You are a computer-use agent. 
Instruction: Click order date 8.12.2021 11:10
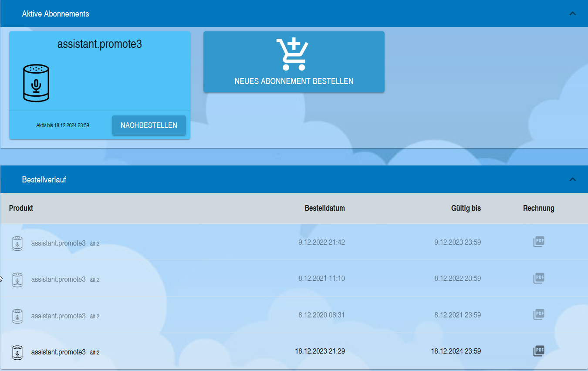click(322, 278)
